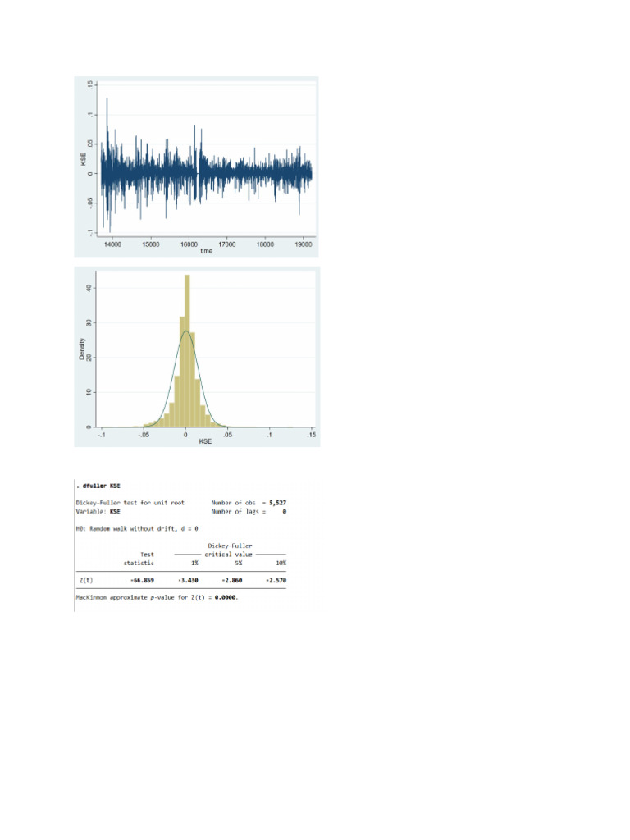630x840 pixels.
Task: Click the Z(t) row label
Action: pyautogui.click(x=85, y=580)
